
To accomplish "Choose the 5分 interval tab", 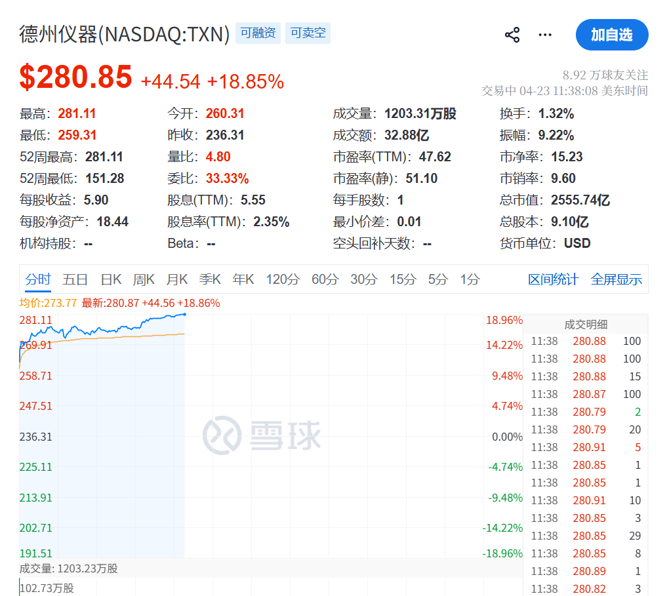I will (x=438, y=280).
